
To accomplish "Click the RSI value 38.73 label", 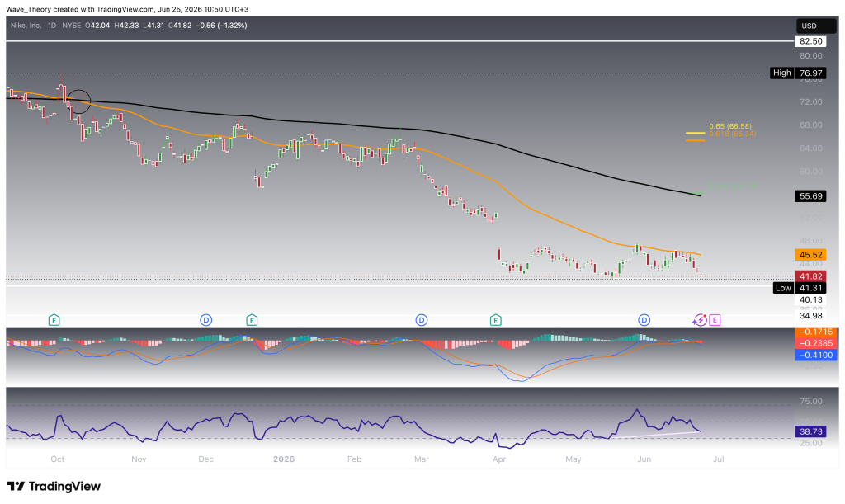I will tap(810, 431).
